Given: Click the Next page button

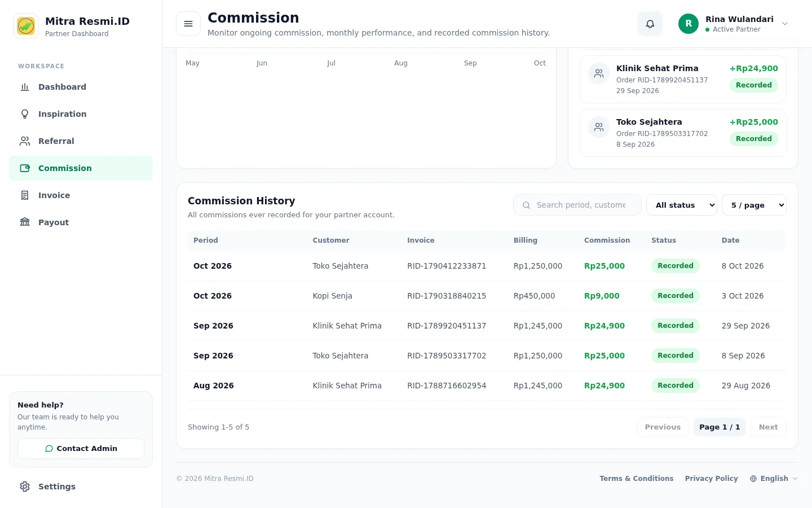Looking at the screenshot, I should [x=768, y=427].
